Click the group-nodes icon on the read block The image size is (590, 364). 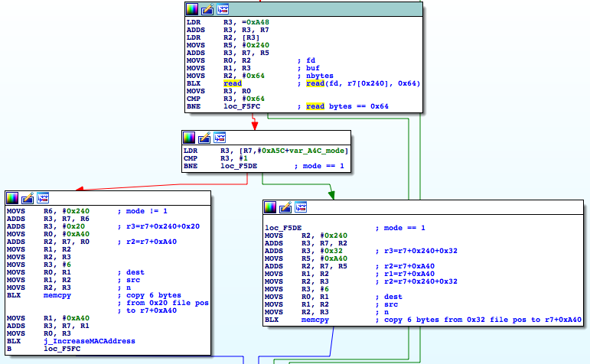223,9
